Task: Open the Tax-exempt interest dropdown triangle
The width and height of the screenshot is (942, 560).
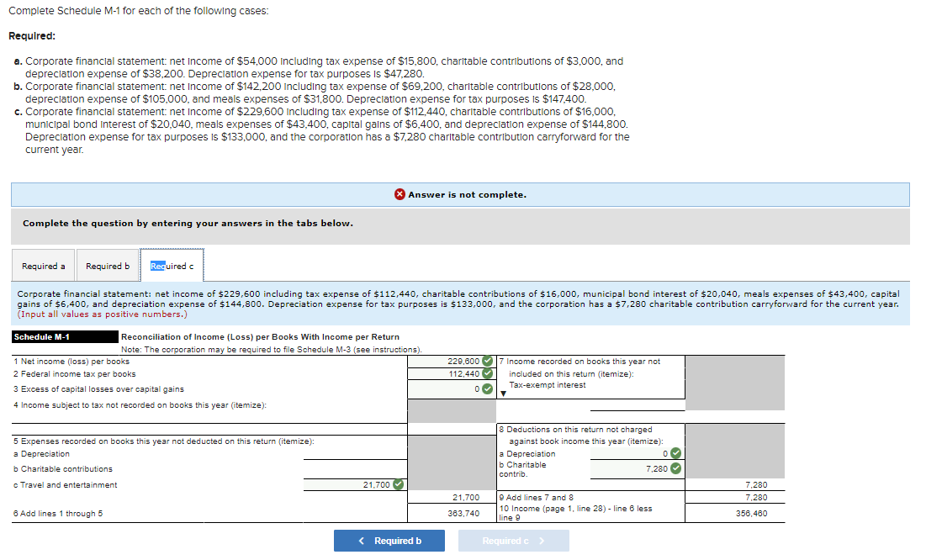Action: click(504, 393)
